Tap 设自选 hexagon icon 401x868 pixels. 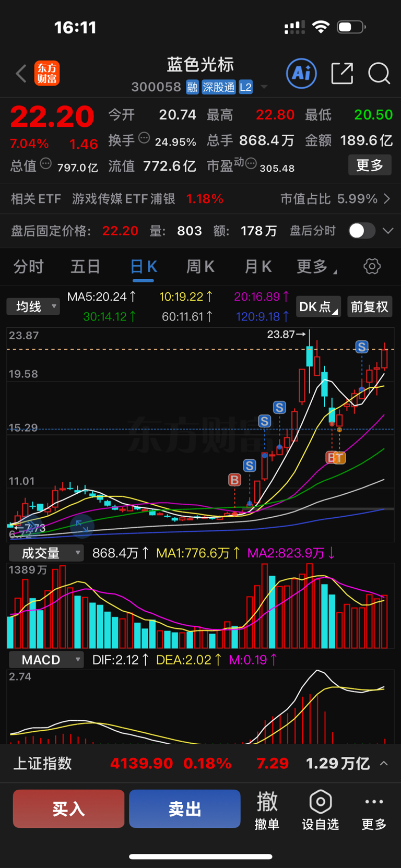(321, 802)
